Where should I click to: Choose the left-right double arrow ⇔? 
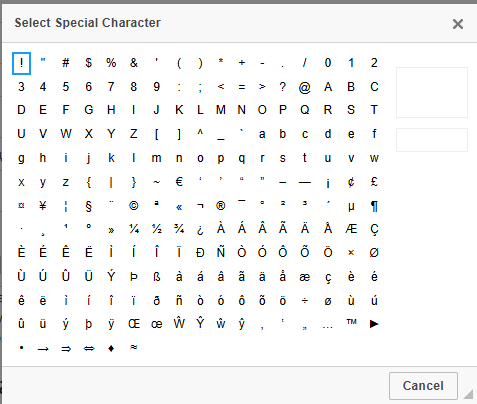tap(89, 349)
